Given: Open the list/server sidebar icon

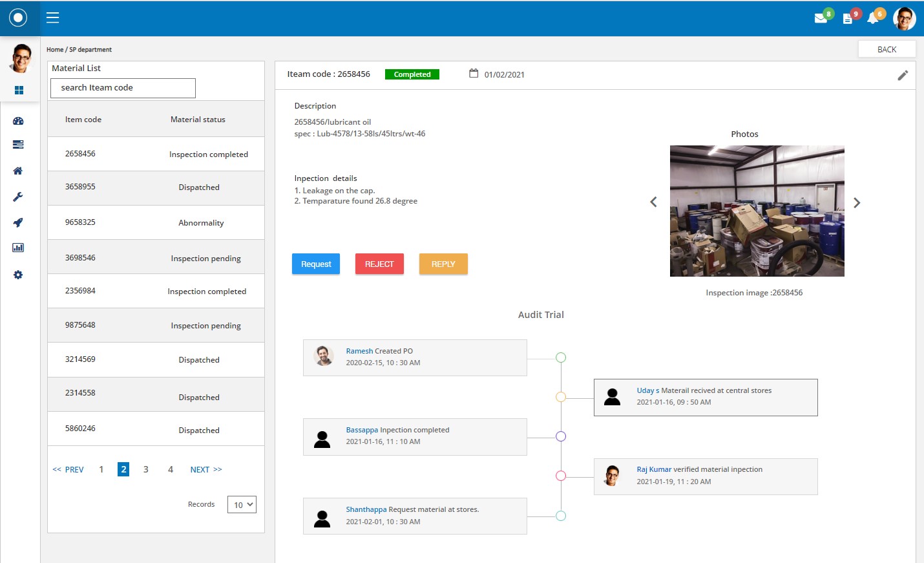Looking at the screenshot, I should click(x=18, y=144).
